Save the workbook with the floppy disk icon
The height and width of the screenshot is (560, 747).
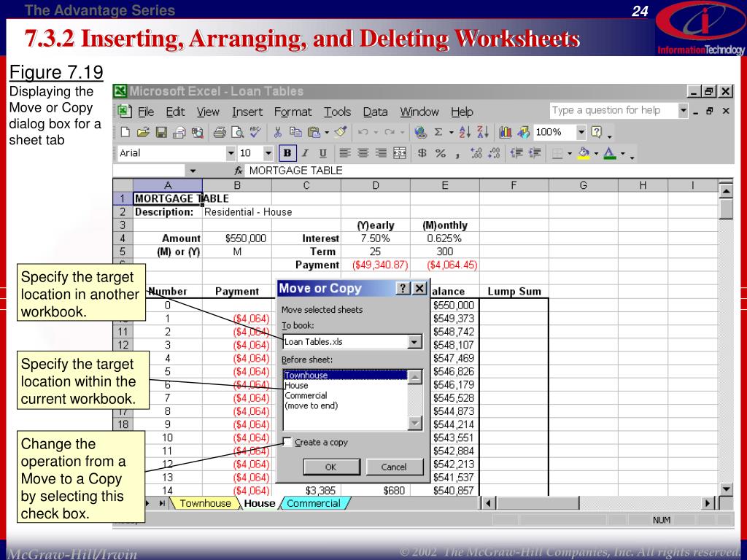(161, 133)
